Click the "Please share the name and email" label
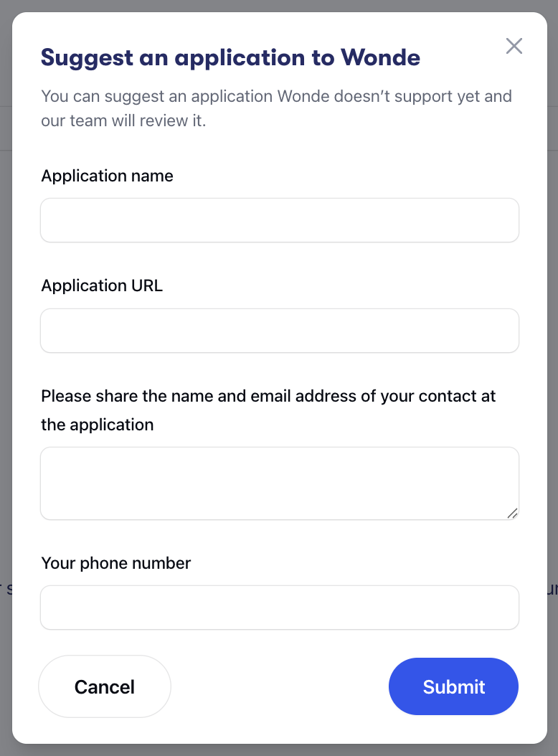558x756 pixels. point(268,396)
